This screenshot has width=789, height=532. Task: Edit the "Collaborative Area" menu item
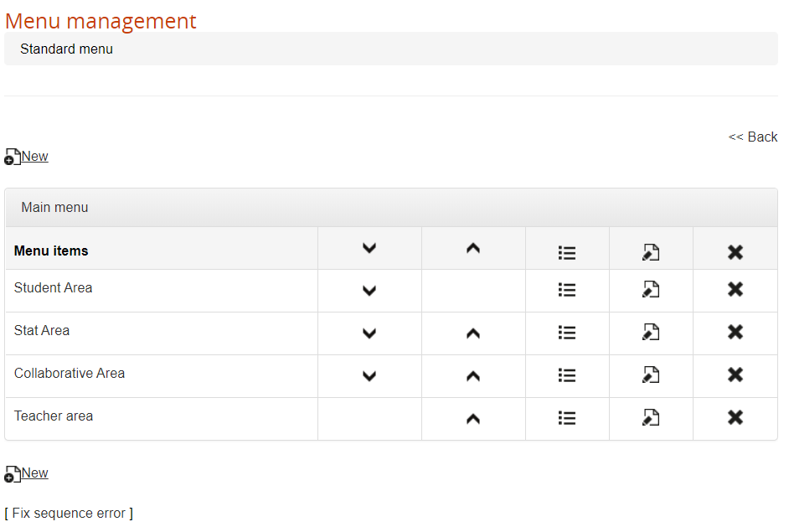coord(651,375)
